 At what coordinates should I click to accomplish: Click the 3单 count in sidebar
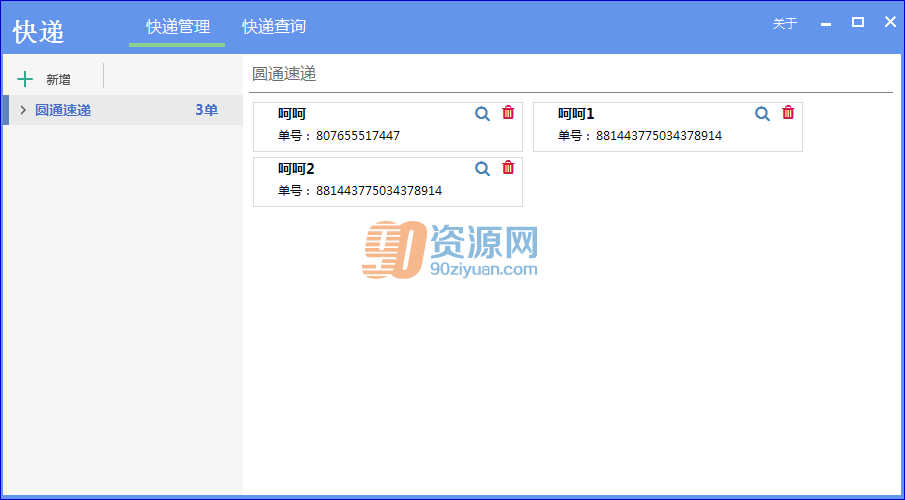(x=206, y=110)
